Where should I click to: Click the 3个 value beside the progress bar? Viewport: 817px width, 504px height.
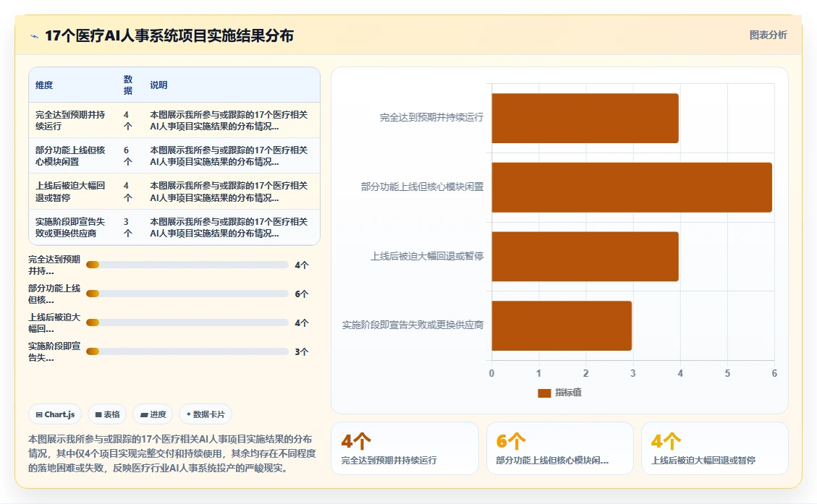(x=302, y=352)
